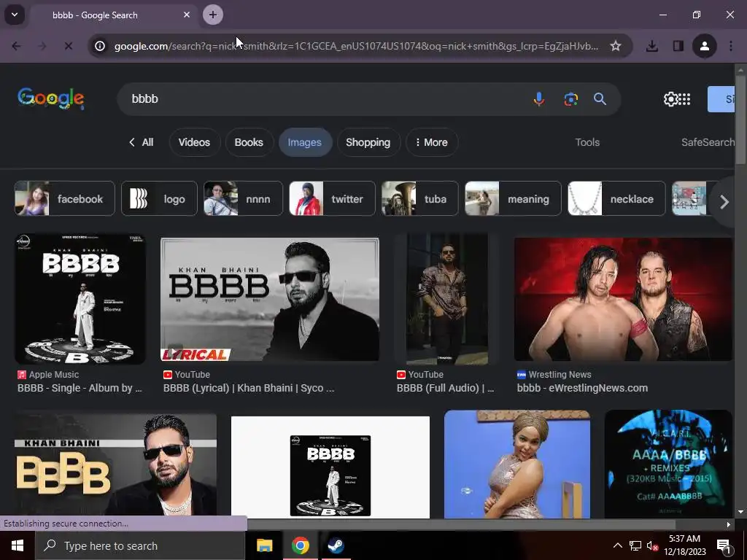Submit search with magnifier icon
Screen dimensions: 747x560
pyautogui.click(x=600, y=99)
